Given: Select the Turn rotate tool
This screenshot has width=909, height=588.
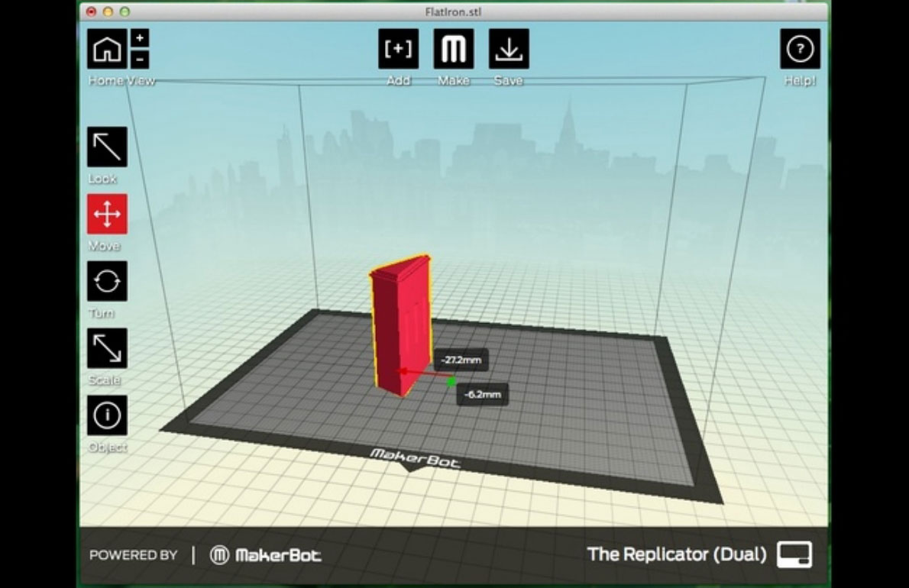Looking at the screenshot, I should click(x=107, y=281).
